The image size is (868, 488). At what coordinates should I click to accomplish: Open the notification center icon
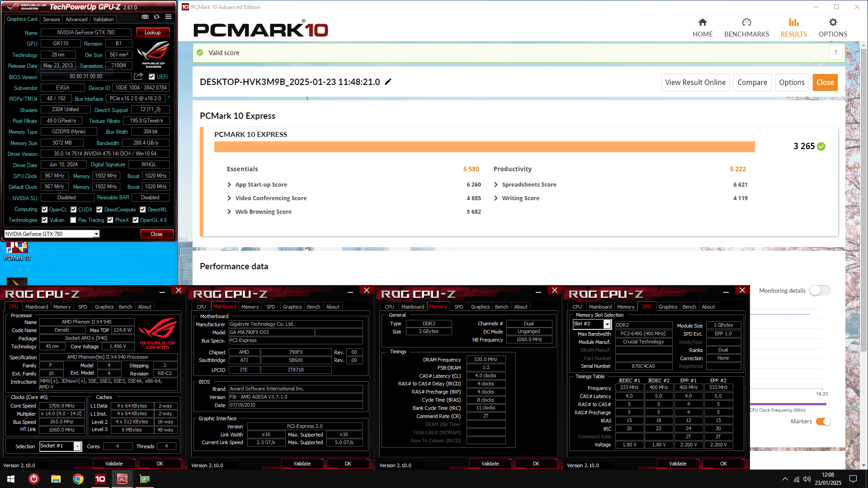853,479
